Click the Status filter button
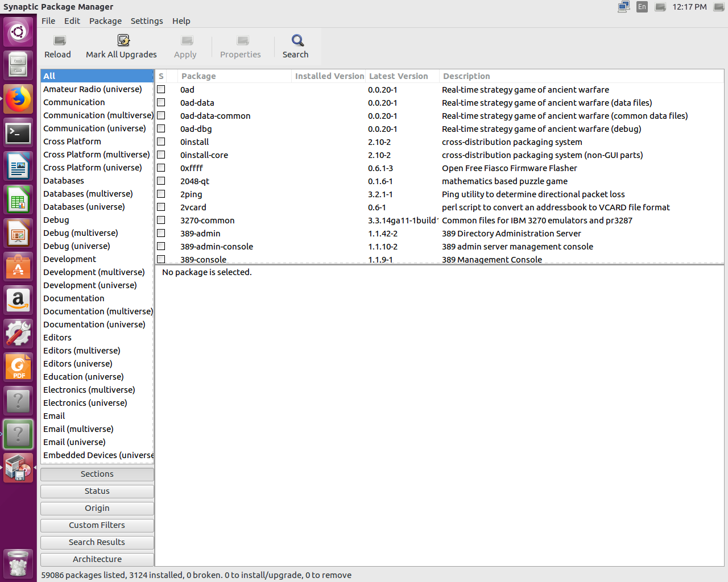This screenshot has width=728, height=582. [97, 491]
